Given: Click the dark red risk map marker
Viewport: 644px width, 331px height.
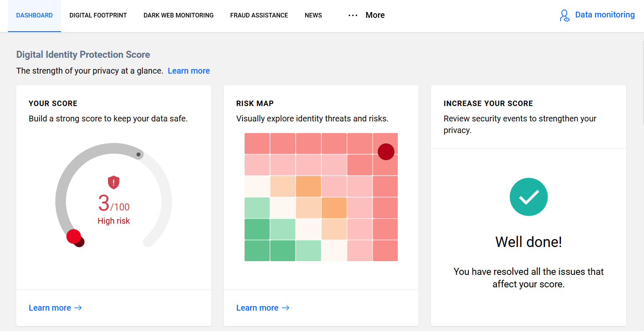Looking at the screenshot, I should coord(386,152).
